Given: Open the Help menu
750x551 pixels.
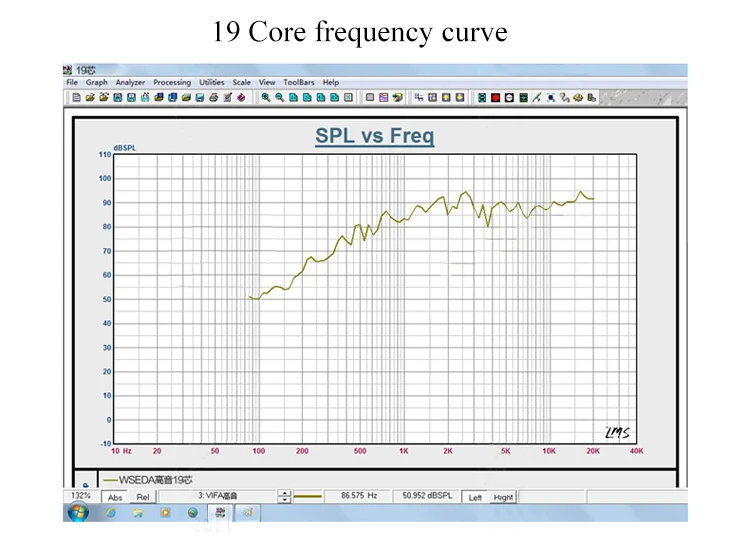Looking at the screenshot, I should (x=331, y=82).
